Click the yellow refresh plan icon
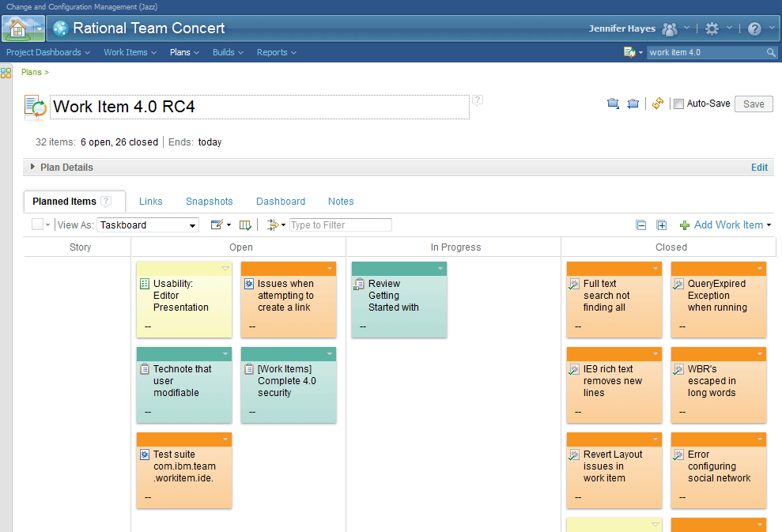This screenshot has width=782, height=532. (x=657, y=104)
